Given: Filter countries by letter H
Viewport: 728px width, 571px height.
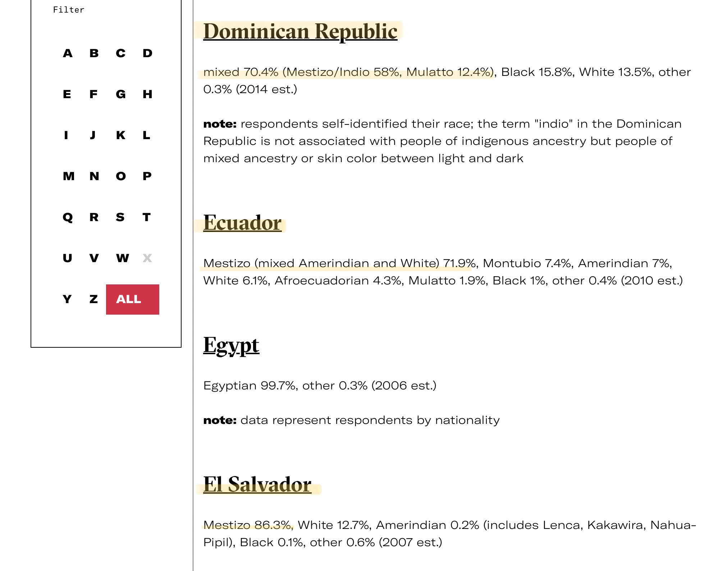Looking at the screenshot, I should click(x=147, y=95).
